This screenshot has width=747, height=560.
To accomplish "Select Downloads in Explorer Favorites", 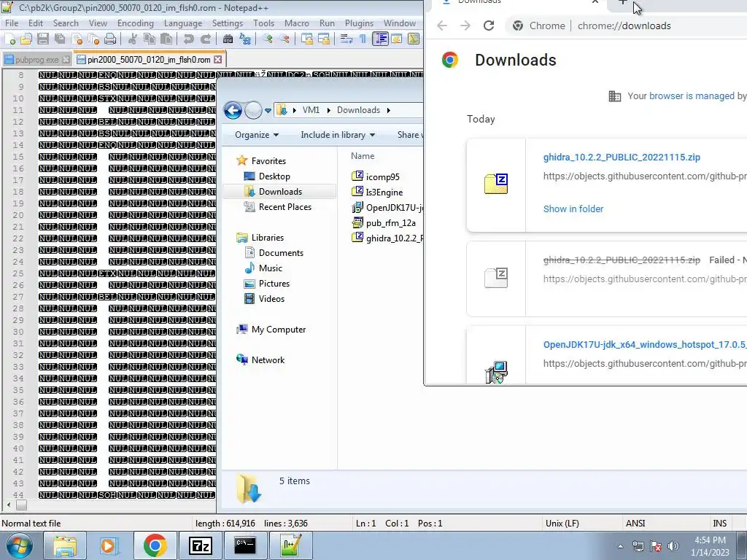I will pyautogui.click(x=279, y=192).
